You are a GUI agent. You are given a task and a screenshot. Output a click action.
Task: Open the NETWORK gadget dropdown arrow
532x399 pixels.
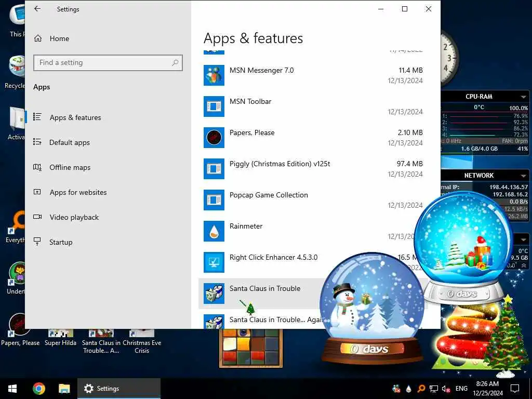pos(524,176)
